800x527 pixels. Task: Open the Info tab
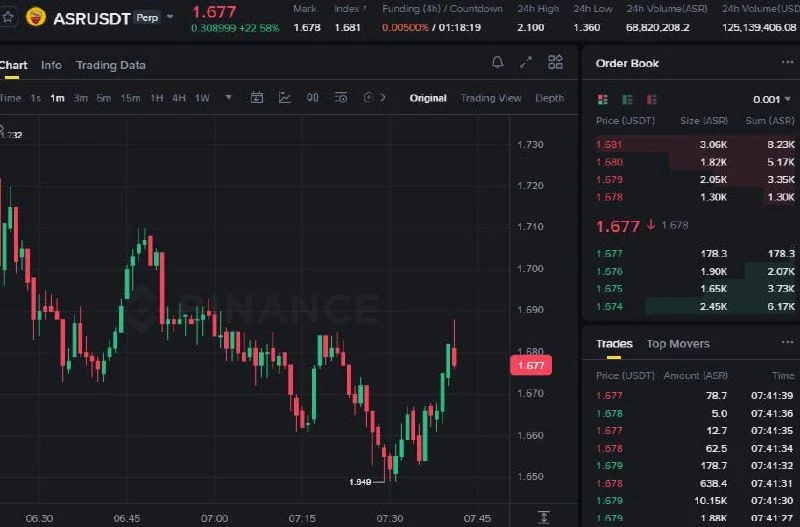(x=52, y=65)
